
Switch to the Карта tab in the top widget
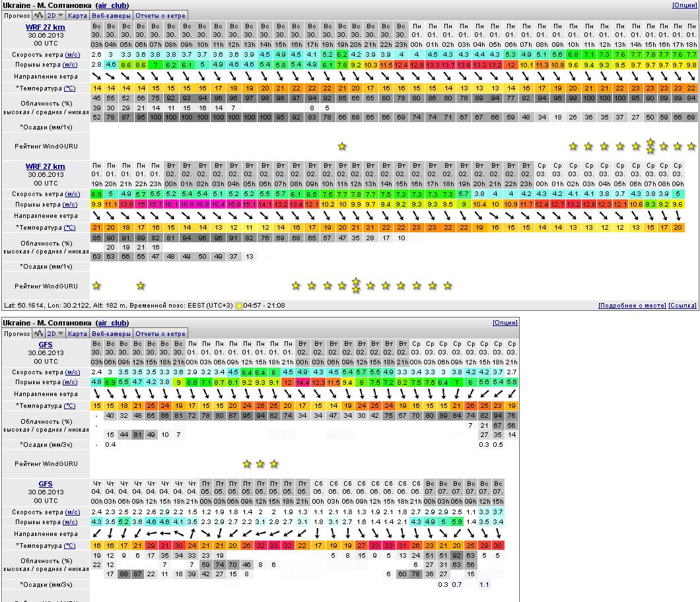click(x=78, y=15)
